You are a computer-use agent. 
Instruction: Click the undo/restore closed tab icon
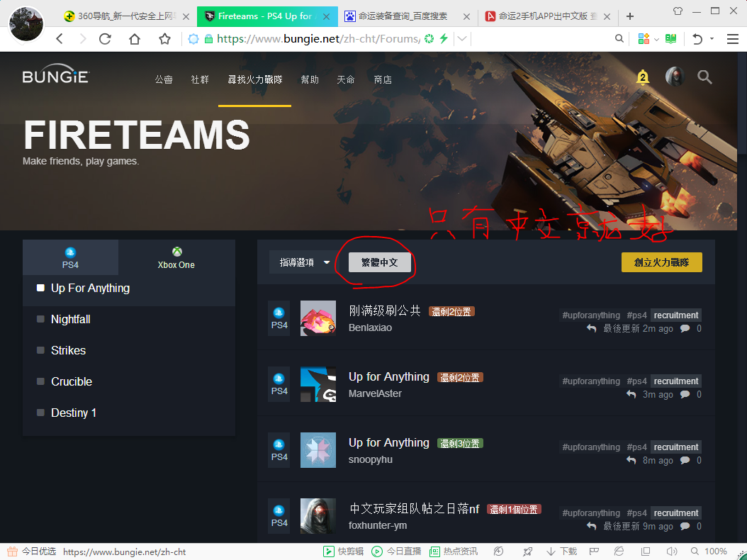(x=697, y=38)
